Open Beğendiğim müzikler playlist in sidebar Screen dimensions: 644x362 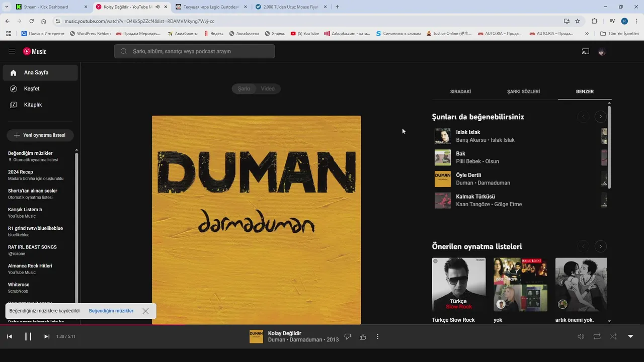coord(38,156)
